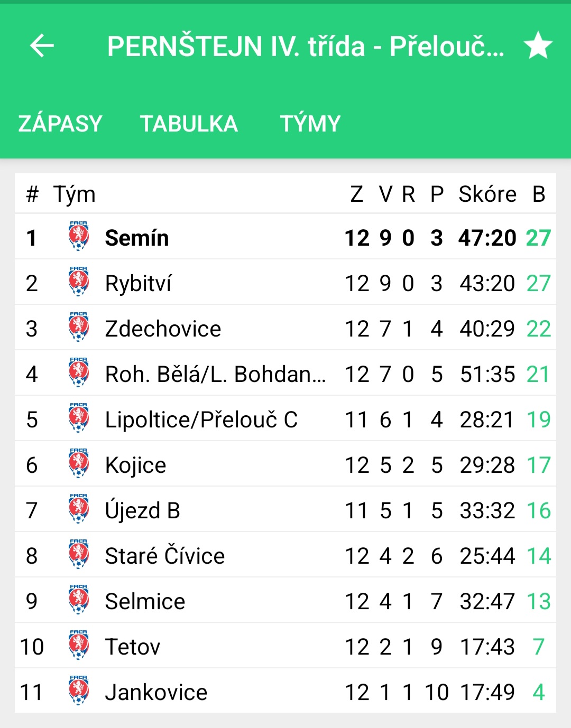Click the Tetov club logo icon

point(78,645)
